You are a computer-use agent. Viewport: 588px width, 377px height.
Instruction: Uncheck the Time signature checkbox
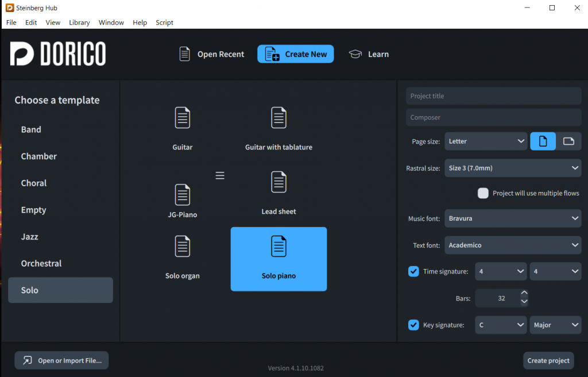[413, 271]
